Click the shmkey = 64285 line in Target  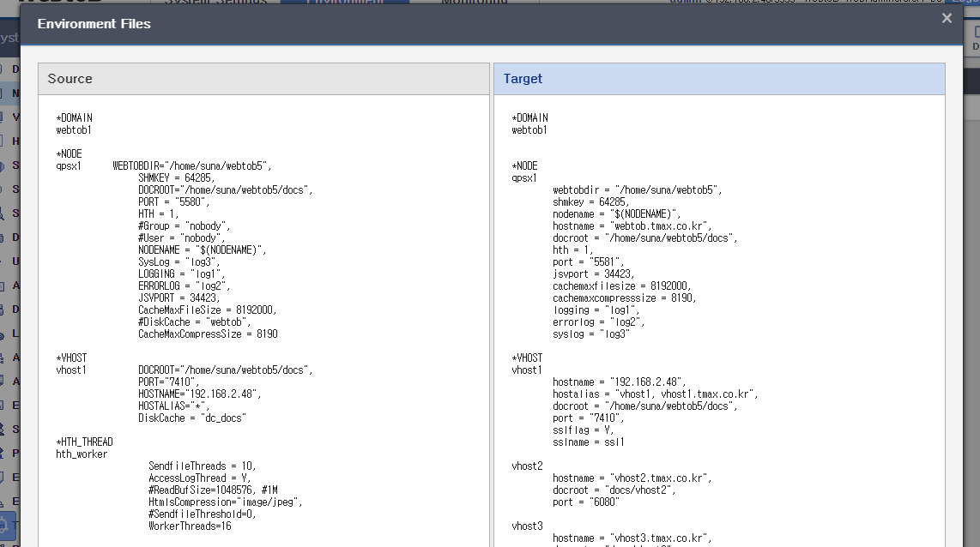pos(591,201)
